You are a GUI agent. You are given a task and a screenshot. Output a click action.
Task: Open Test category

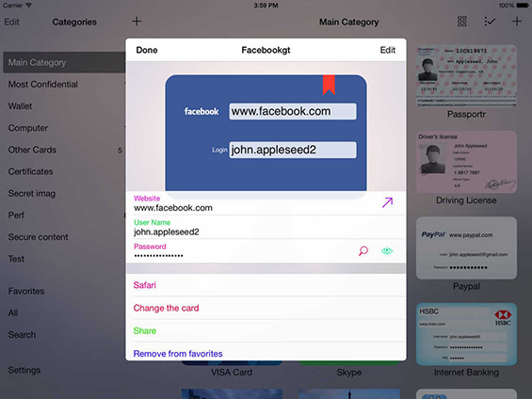16,259
